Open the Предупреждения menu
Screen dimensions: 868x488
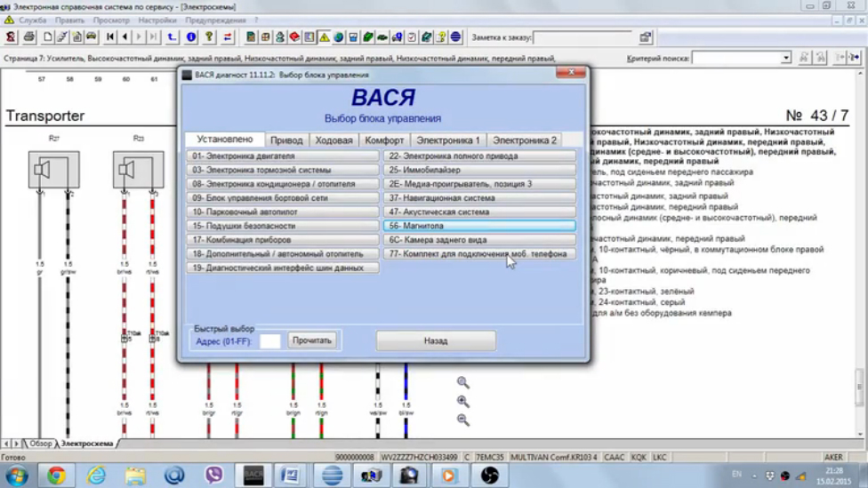point(215,20)
